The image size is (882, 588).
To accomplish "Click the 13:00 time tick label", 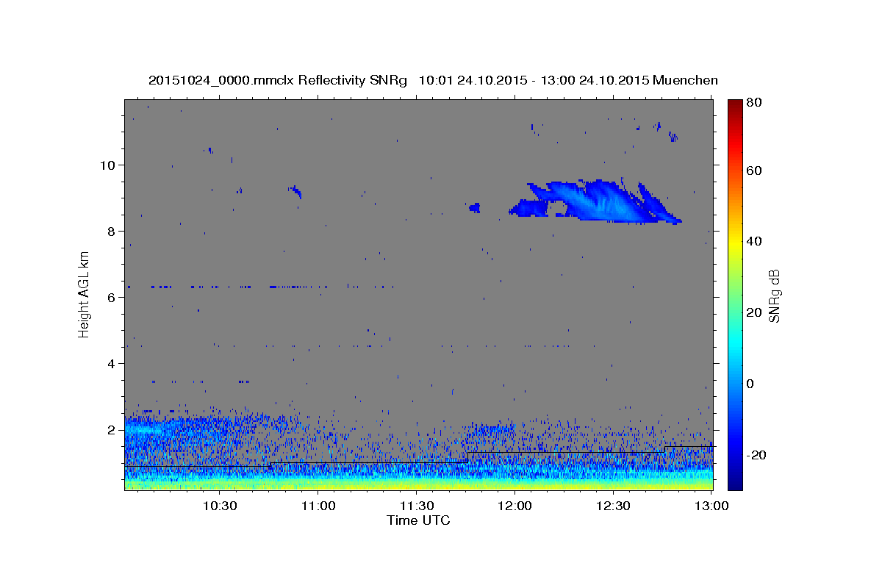I will [x=712, y=506].
